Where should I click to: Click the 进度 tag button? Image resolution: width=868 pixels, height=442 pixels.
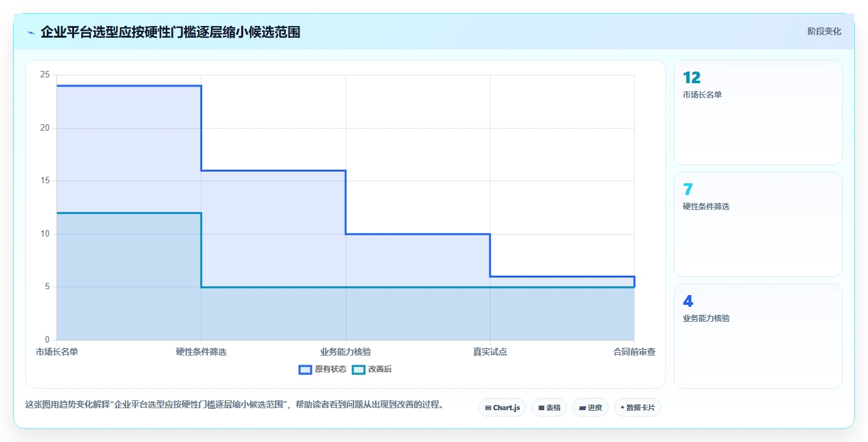591,408
